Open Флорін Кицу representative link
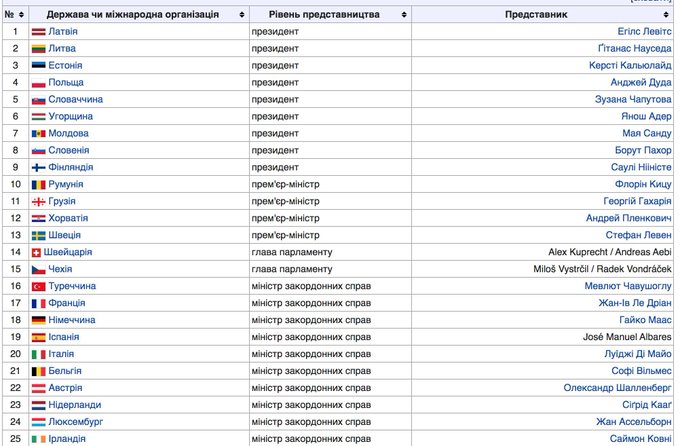 click(643, 184)
